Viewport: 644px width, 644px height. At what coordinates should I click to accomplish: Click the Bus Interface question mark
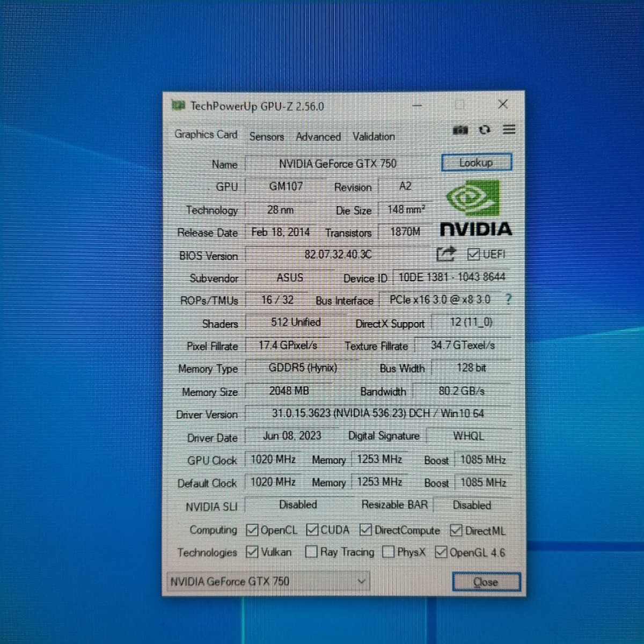pos(508,299)
